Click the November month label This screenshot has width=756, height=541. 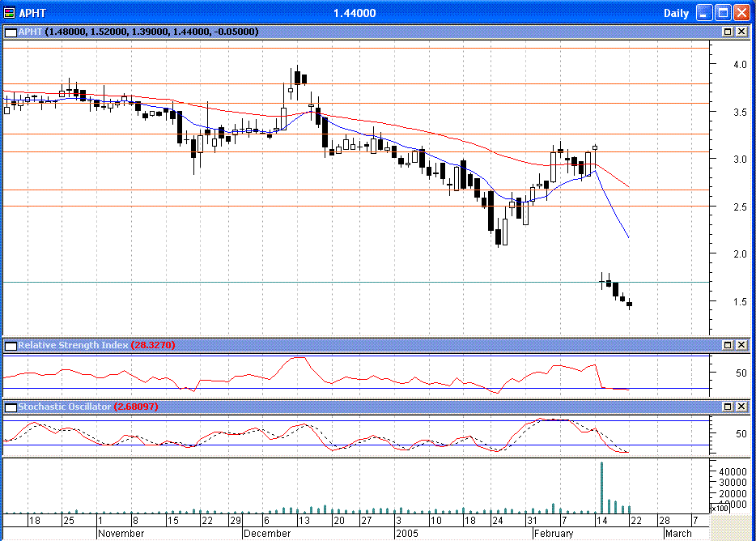[121, 534]
